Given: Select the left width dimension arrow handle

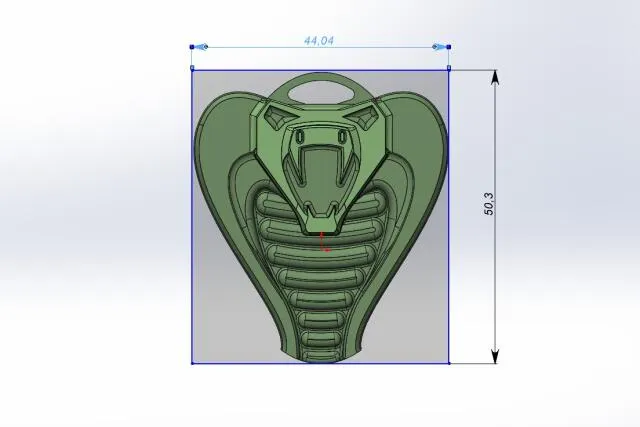Looking at the screenshot, I should [x=202, y=47].
